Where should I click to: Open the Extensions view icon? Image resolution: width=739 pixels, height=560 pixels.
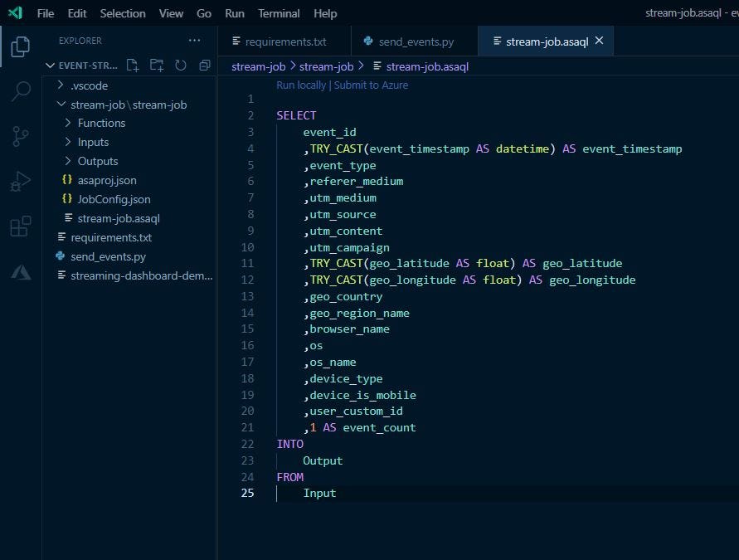tap(21, 226)
